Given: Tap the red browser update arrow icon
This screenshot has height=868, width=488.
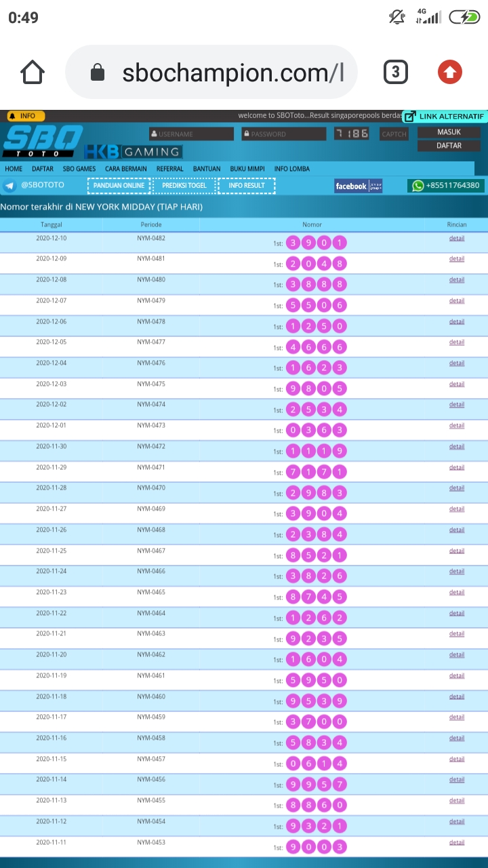Looking at the screenshot, I should point(449,72).
